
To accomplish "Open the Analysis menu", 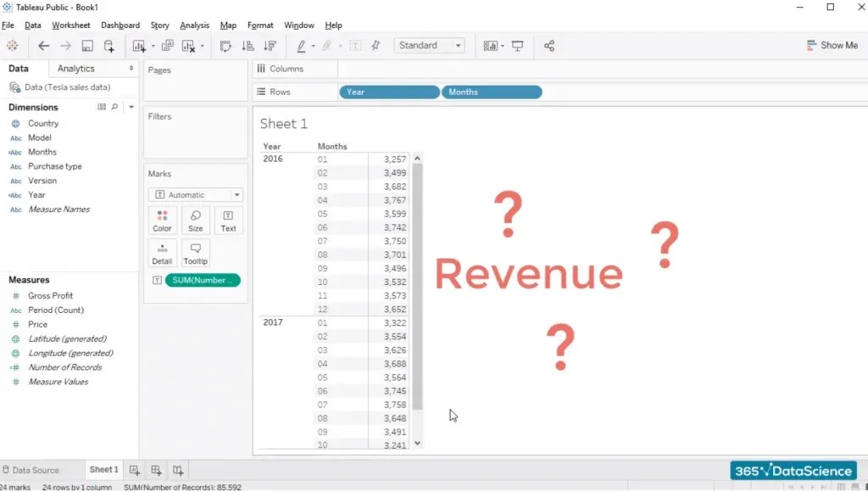I will 194,25.
